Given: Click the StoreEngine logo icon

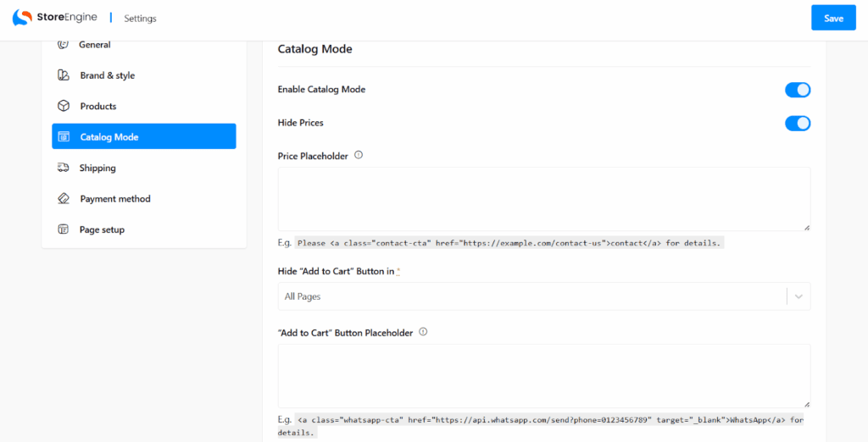Looking at the screenshot, I should 22,18.
